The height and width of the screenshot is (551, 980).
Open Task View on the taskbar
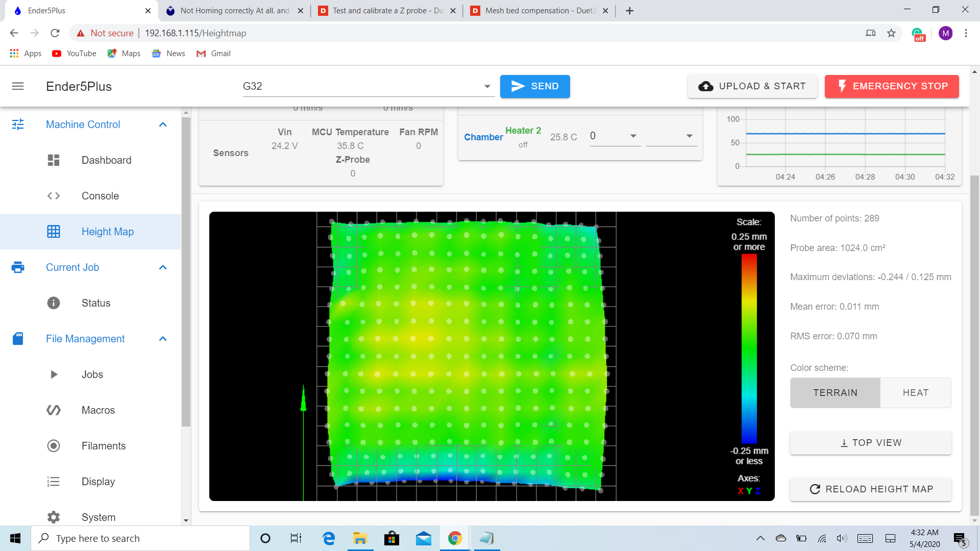[x=296, y=538]
